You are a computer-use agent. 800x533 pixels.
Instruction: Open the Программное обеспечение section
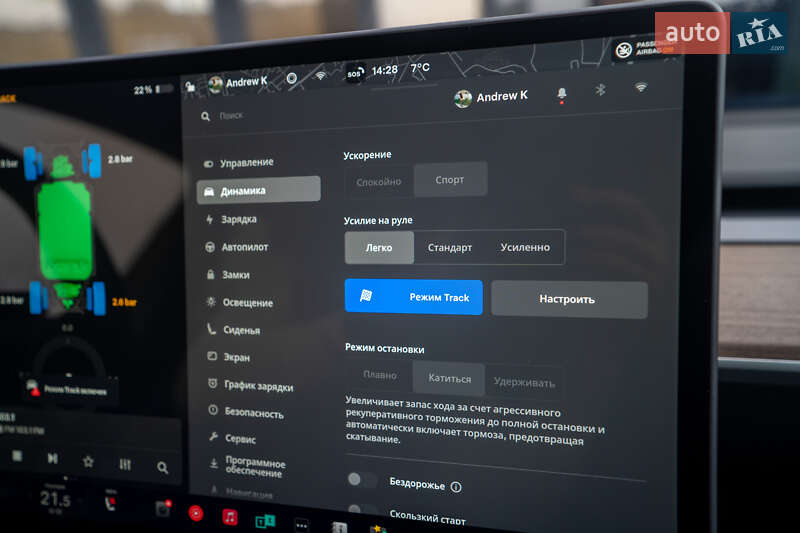coord(248,467)
